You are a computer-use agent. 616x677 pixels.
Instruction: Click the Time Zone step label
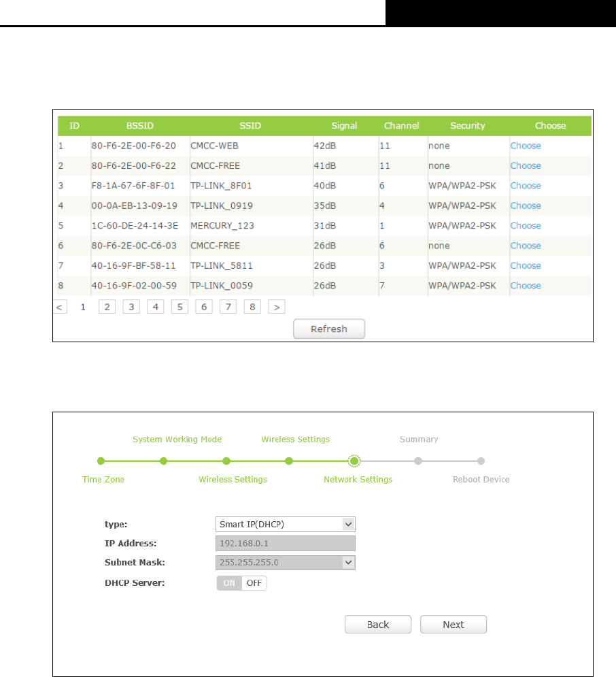click(103, 479)
